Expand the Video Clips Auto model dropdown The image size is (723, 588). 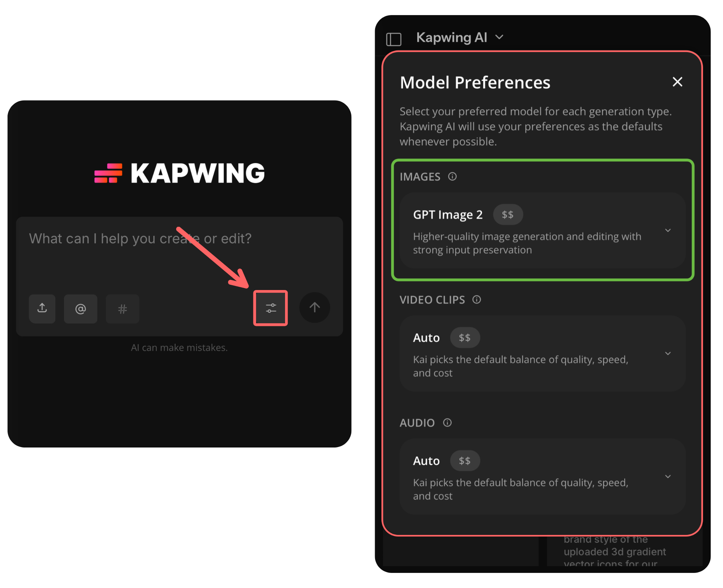542,353
